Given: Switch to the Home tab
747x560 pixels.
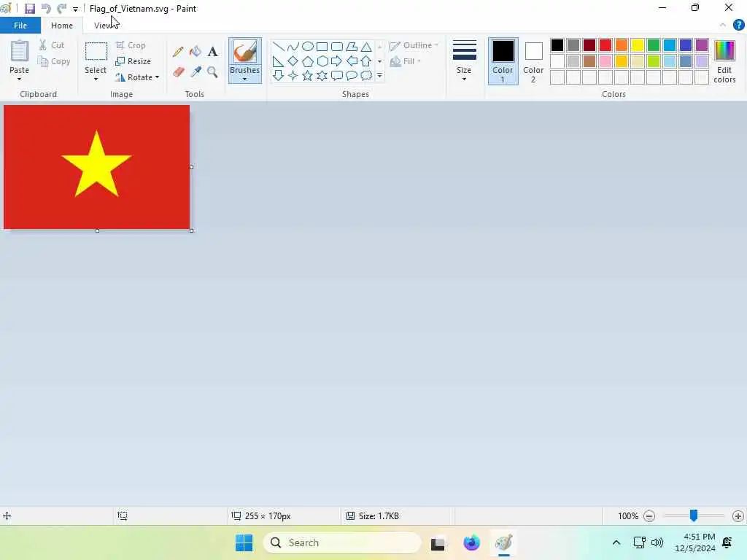Looking at the screenshot, I should click(x=62, y=26).
